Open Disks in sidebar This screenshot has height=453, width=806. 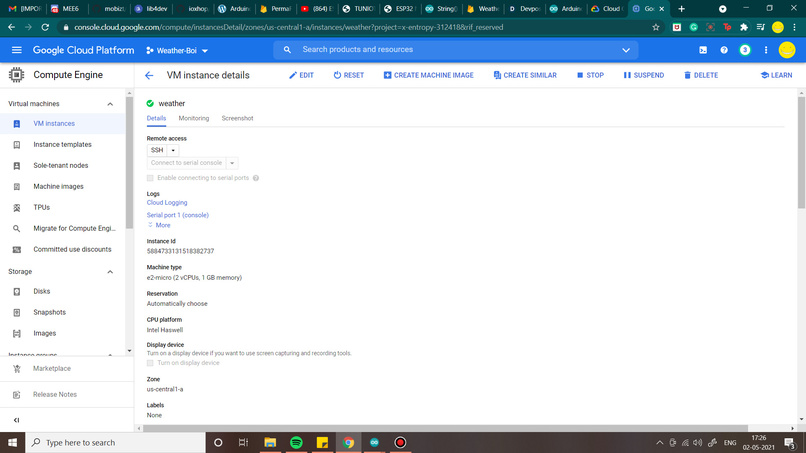click(63, 291)
